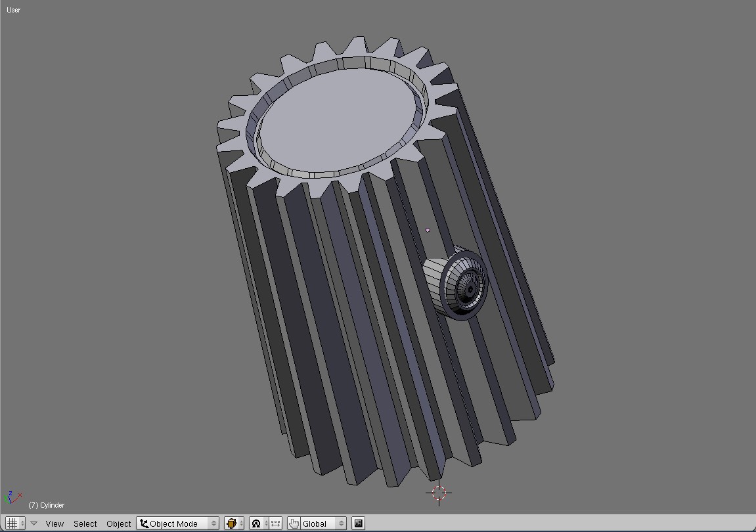Open the View menu

(x=55, y=523)
